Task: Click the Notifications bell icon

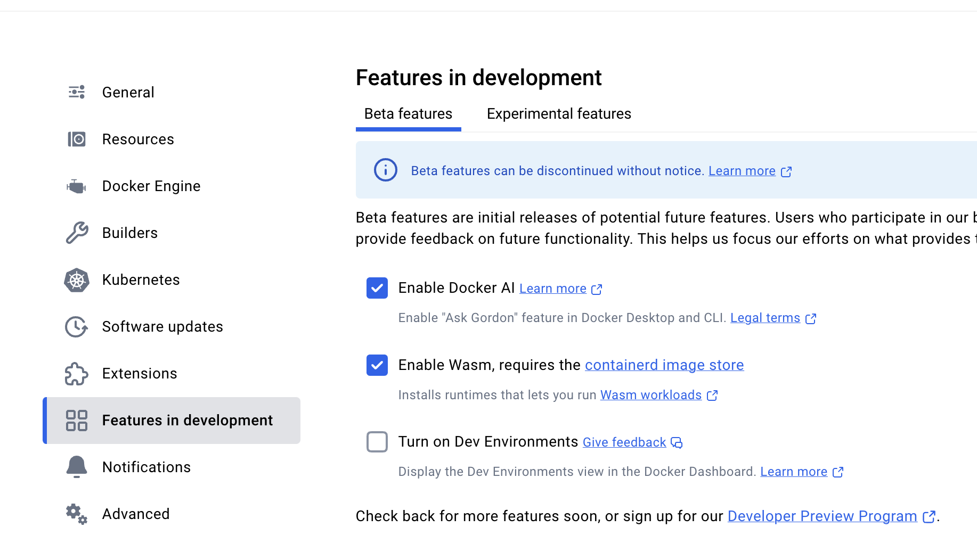Action: click(77, 467)
